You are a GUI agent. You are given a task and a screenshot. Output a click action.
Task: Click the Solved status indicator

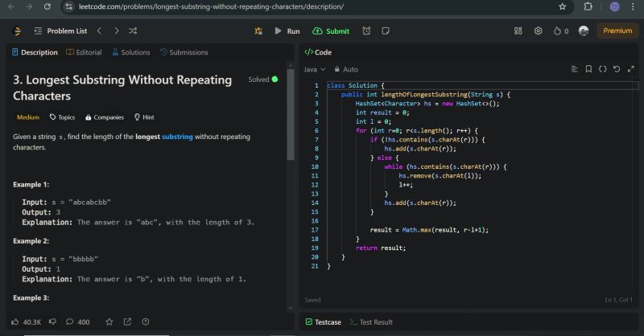point(263,80)
